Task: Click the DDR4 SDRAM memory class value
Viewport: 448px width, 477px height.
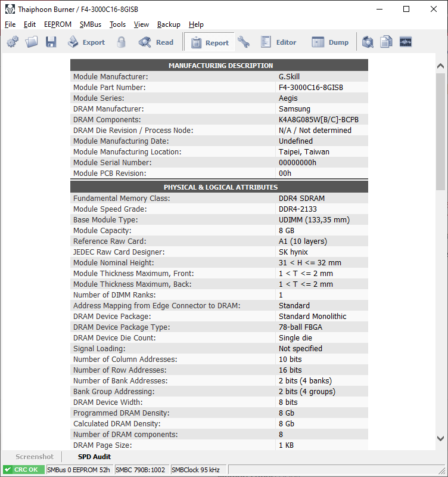Action: [302, 199]
